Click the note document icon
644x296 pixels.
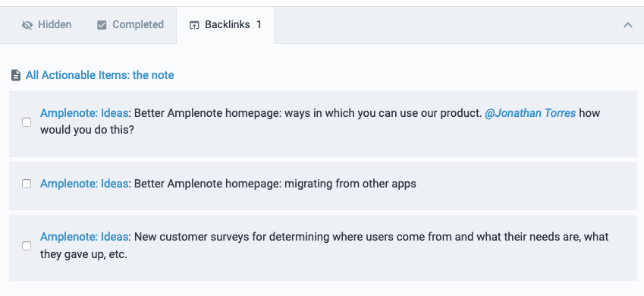(16, 75)
